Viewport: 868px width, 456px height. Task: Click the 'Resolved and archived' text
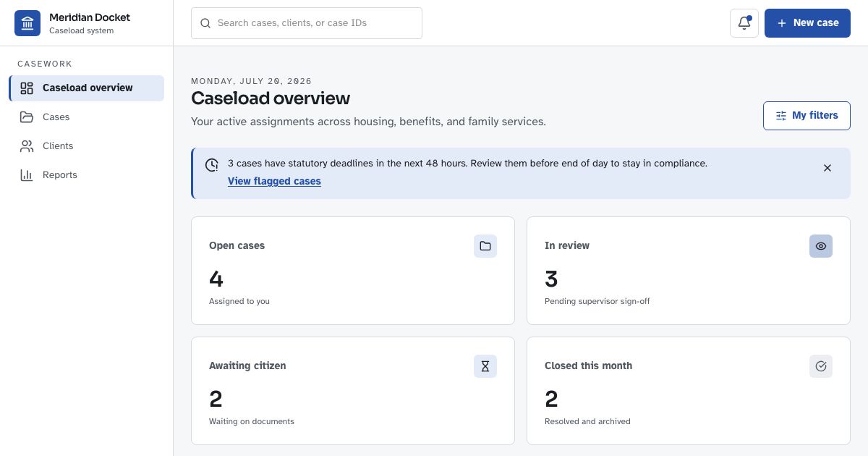pyautogui.click(x=587, y=421)
